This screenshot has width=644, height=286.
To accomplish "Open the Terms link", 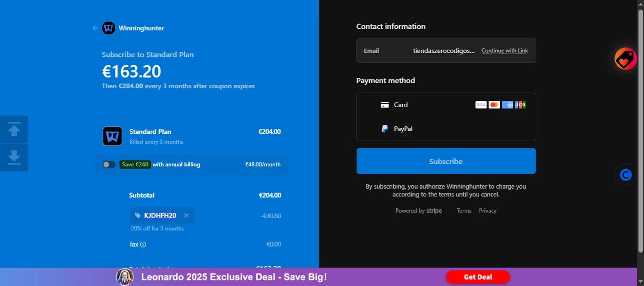I will [464, 211].
